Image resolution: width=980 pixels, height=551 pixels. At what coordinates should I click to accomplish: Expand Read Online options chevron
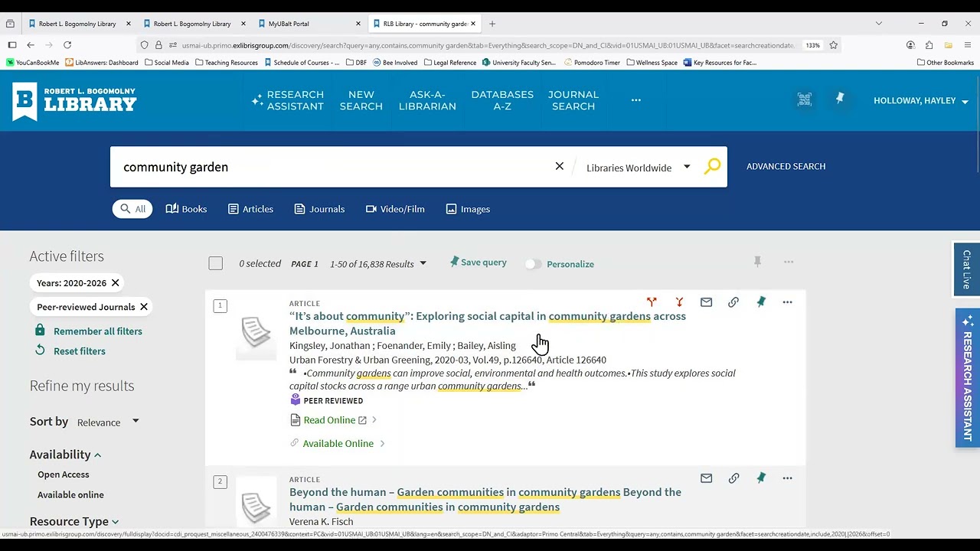tap(374, 420)
